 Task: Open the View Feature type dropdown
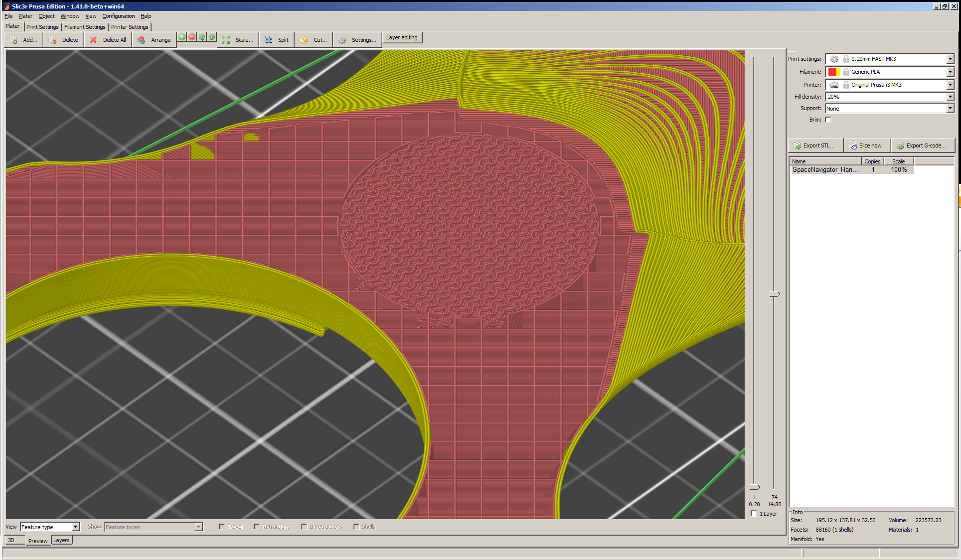click(x=75, y=527)
